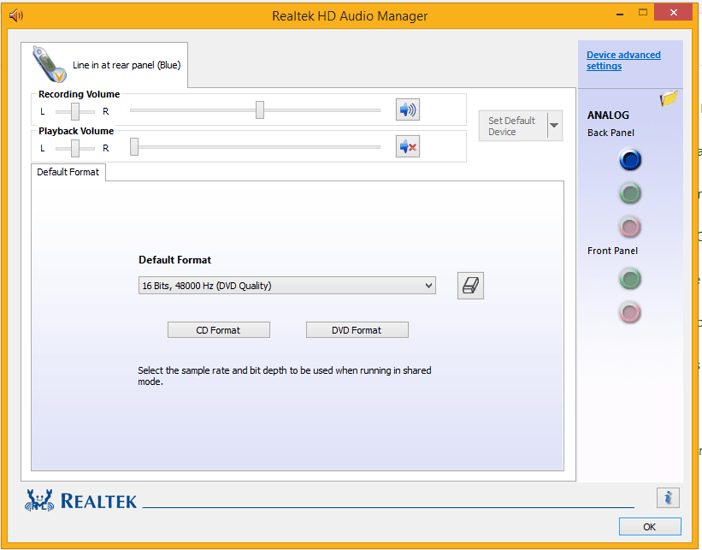Open Device advanced settings link
This screenshot has height=550, width=702.
(623, 60)
